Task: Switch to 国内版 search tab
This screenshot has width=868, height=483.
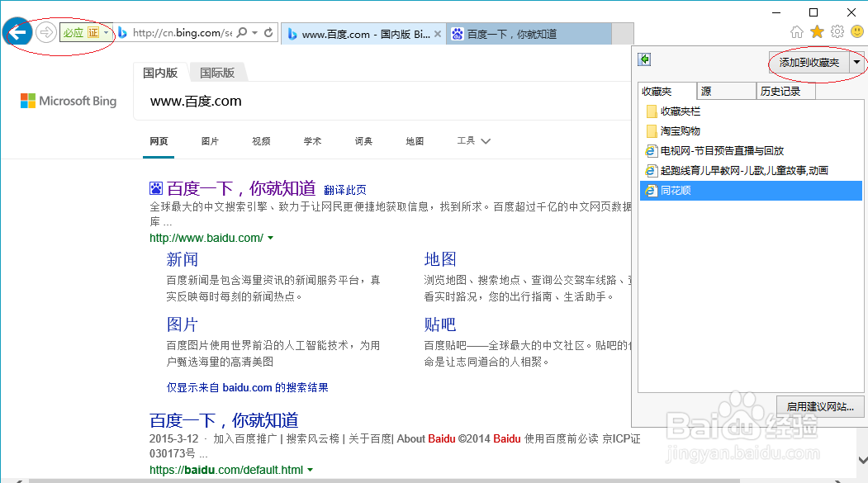Action: coord(160,73)
